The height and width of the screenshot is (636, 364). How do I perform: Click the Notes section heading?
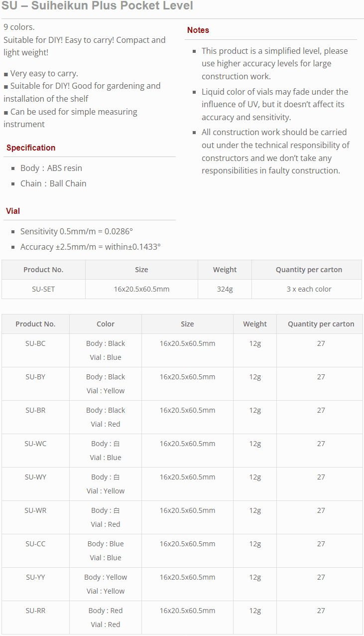(198, 30)
